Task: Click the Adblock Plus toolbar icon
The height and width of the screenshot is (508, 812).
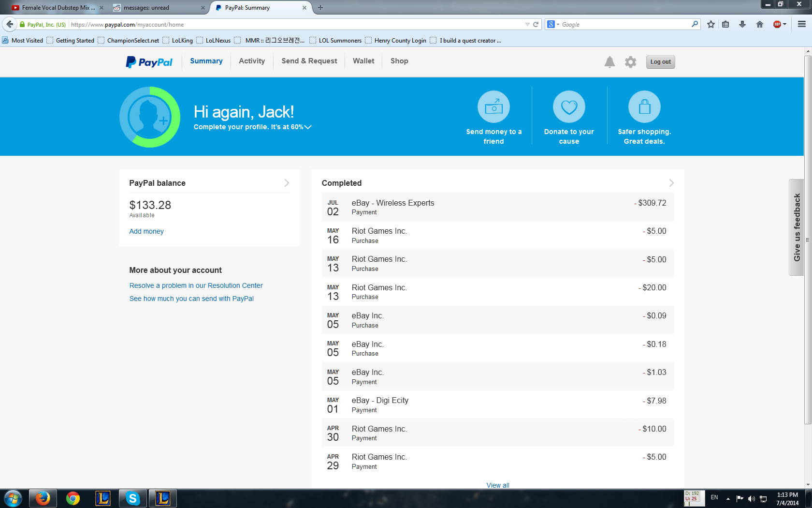Action: (x=777, y=24)
